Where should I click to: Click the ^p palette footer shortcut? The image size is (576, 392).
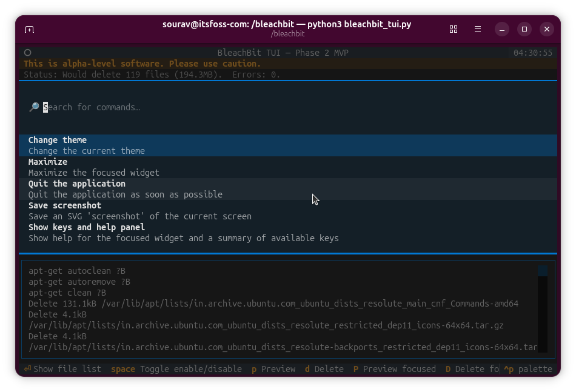528,369
